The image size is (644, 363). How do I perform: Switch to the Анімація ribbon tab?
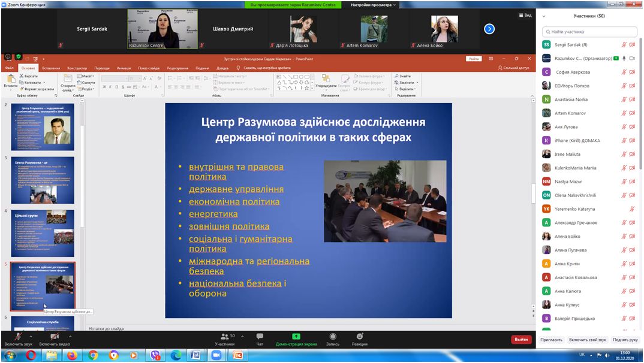pos(124,68)
